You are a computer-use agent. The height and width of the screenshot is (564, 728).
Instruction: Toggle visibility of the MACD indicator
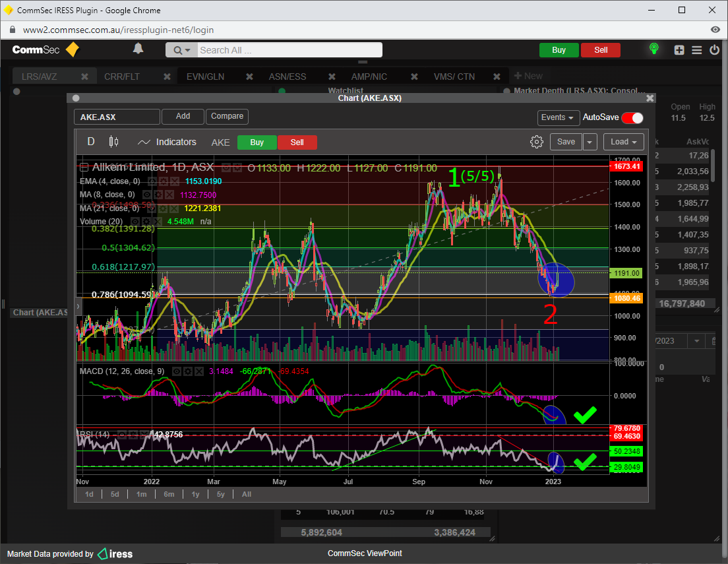177,371
